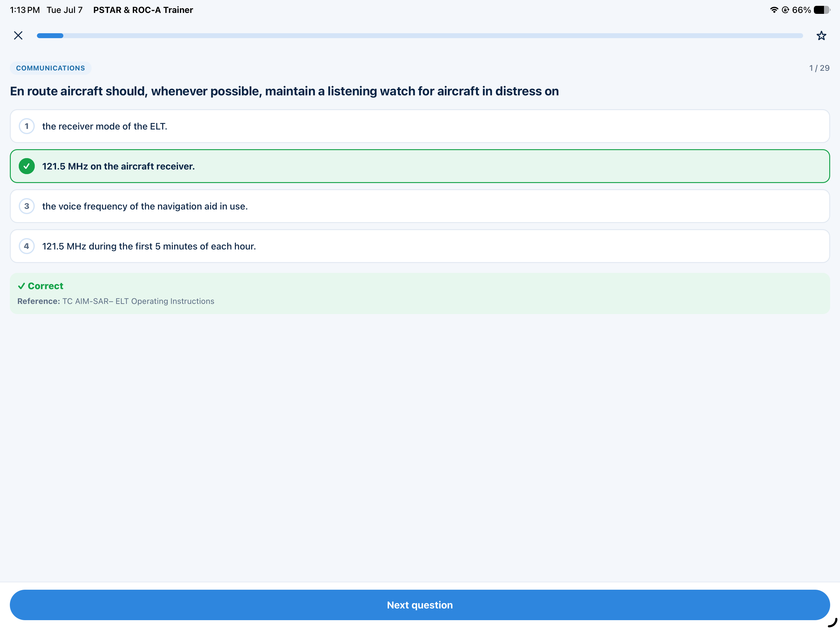Screen dimensions: 840x630
Task: Select the answer 121.5 MHz on aircraft receiver
Action: coord(420,166)
